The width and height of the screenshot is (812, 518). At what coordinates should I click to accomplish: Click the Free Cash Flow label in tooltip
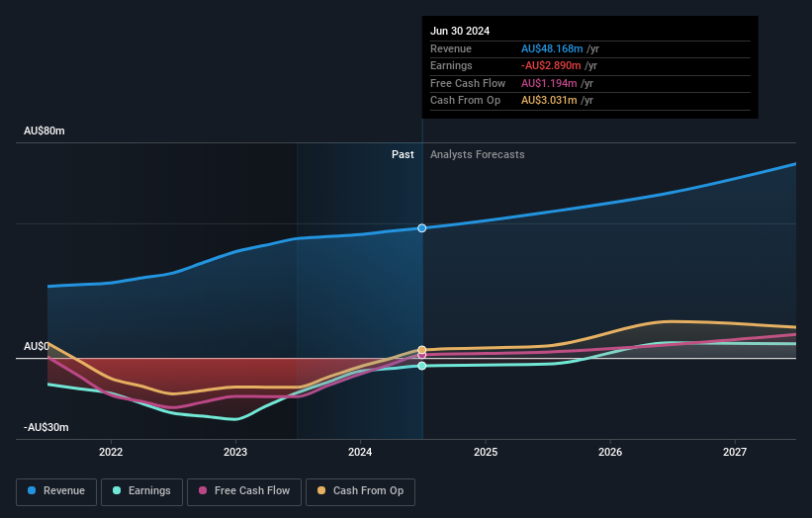(468, 83)
